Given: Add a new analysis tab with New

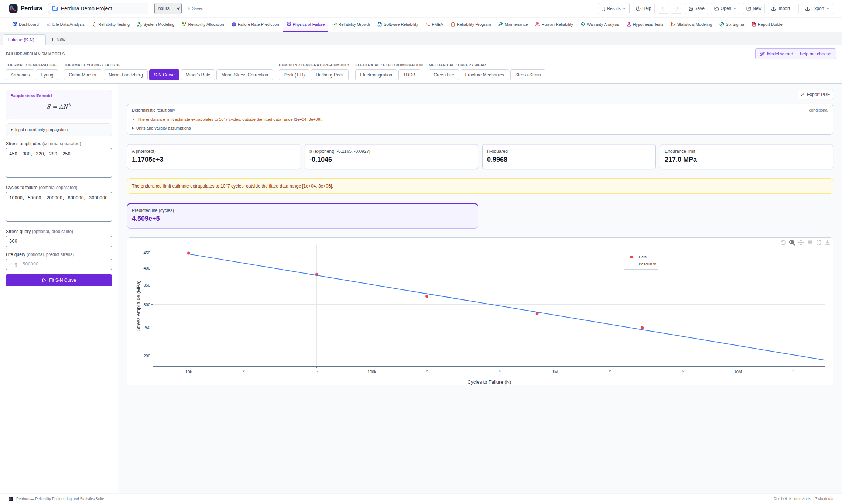Looking at the screenshot, I should (x=58, y=40).
